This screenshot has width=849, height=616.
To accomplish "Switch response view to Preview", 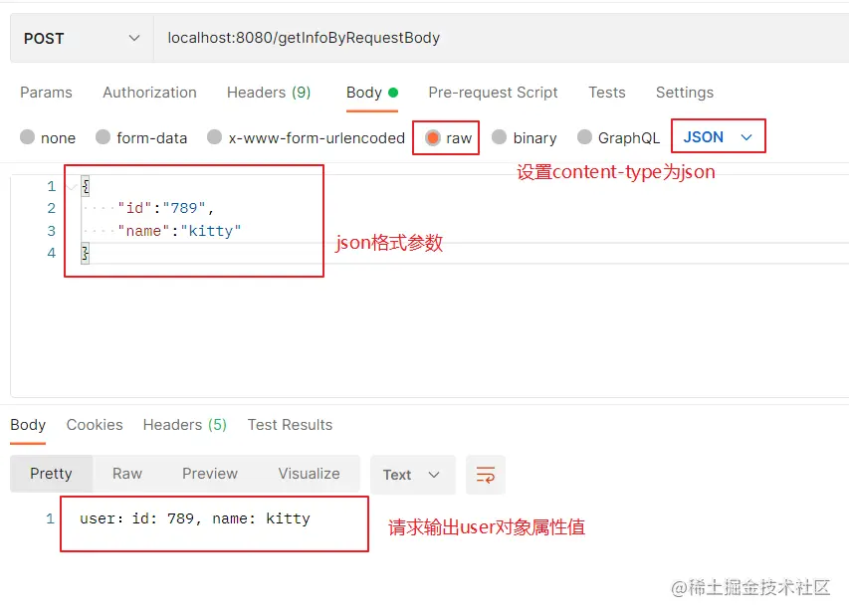I will coord(210,474).
